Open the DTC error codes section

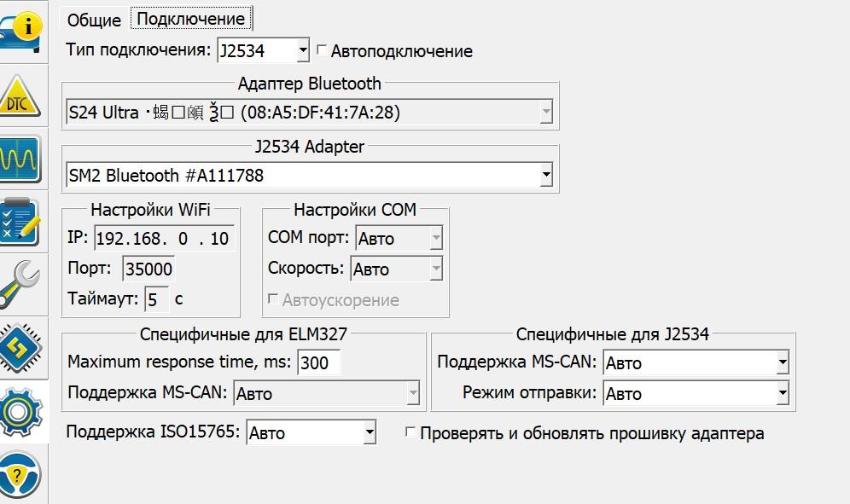point(20,96)
